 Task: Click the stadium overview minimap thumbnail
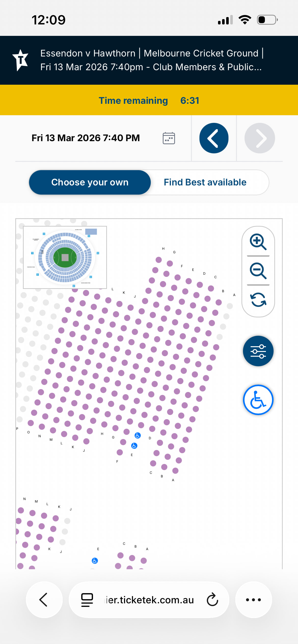[x=65, y=257]
